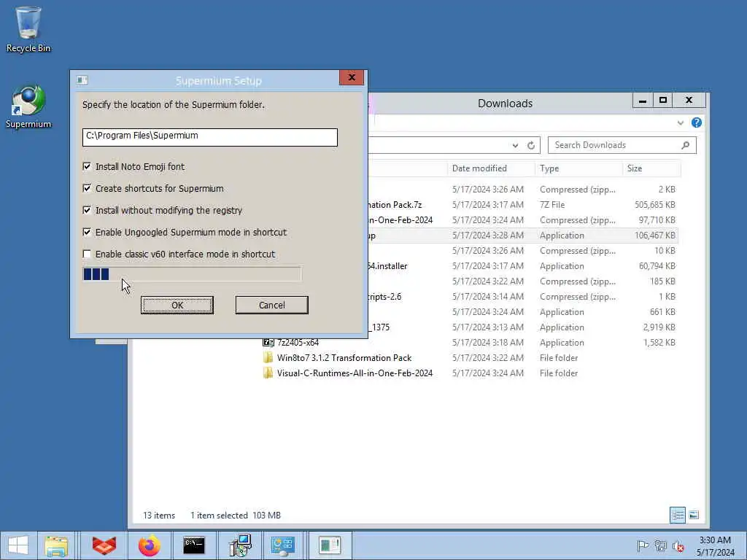Click the search magnifier in Search Downloads
747x560 pixels.
point(686,145)
